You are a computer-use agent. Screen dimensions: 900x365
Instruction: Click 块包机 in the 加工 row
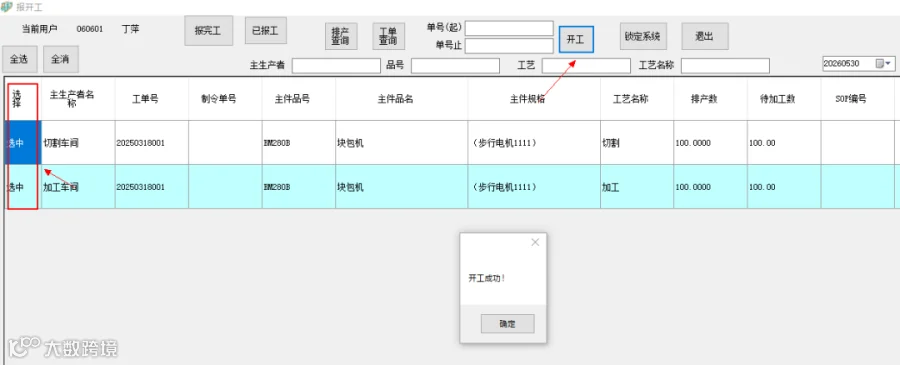coord(401,187)
